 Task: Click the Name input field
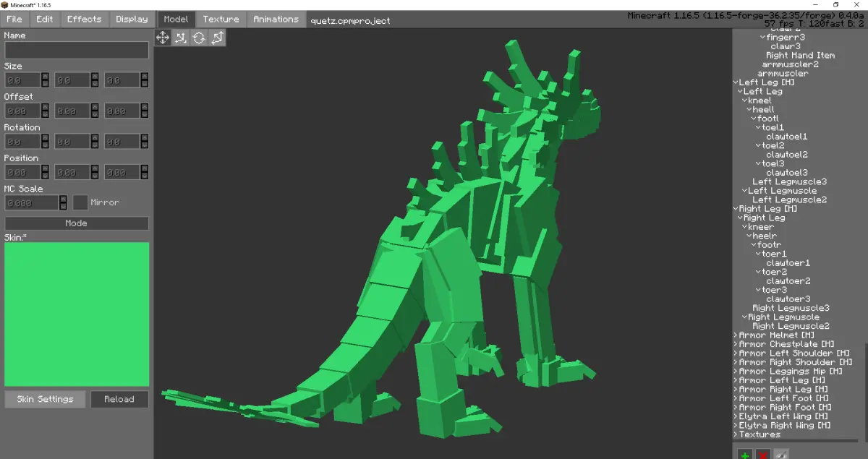click(x=77, y=50)
